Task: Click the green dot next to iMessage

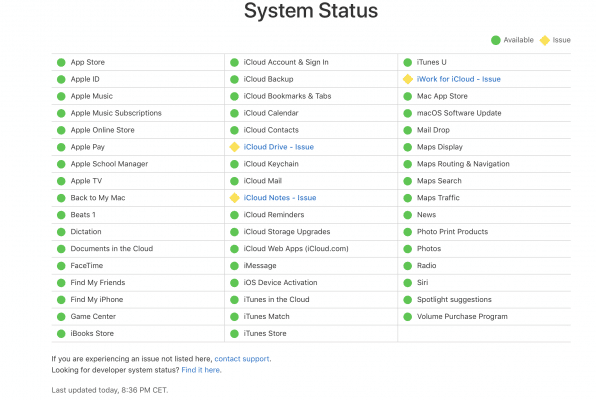Action: (x=235, y=266)
